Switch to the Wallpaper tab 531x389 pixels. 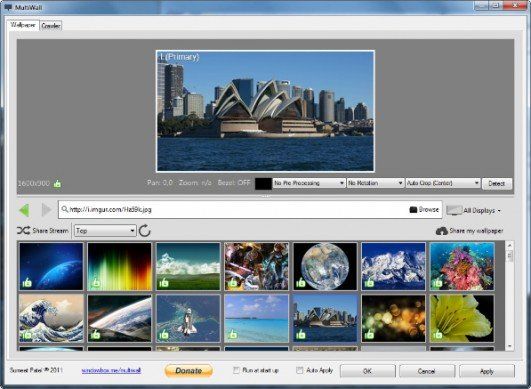[23, 25]
